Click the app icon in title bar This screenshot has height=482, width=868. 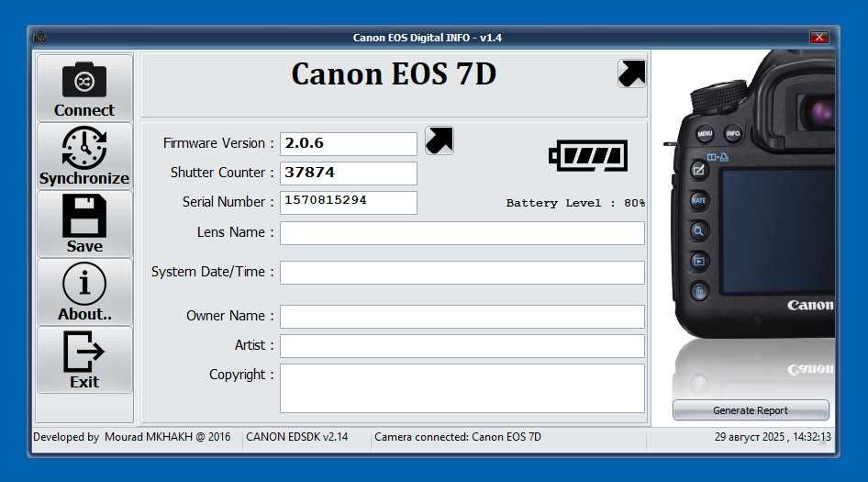coord(39,38)
